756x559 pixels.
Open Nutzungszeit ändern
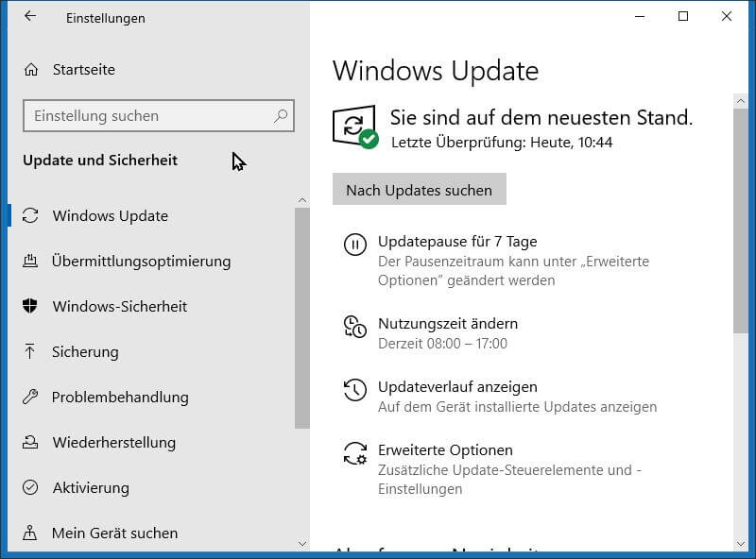coord(448,324)
